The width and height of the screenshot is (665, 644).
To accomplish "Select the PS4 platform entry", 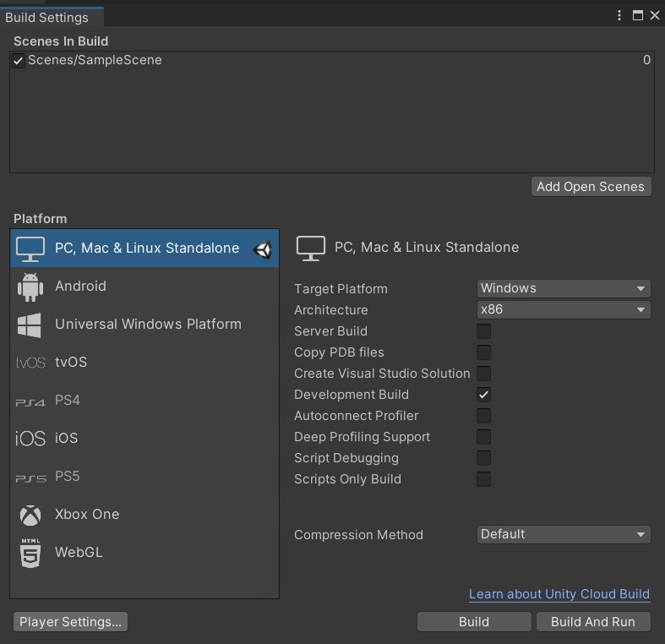I will point(144,401).
